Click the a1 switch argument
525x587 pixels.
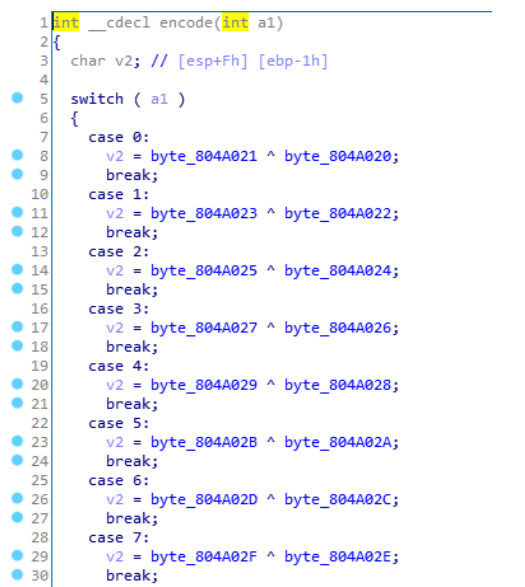click(159, 99)
